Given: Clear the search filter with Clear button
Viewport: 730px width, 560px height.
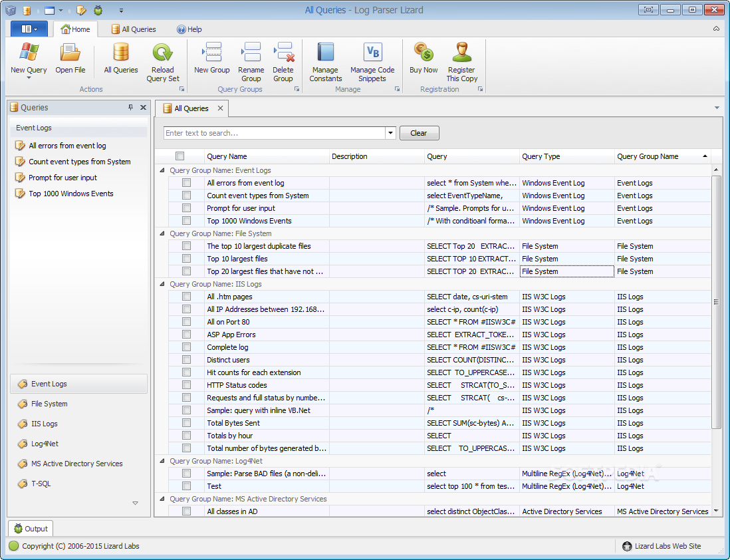Looking at the screenshot, I should click(419, 133).
